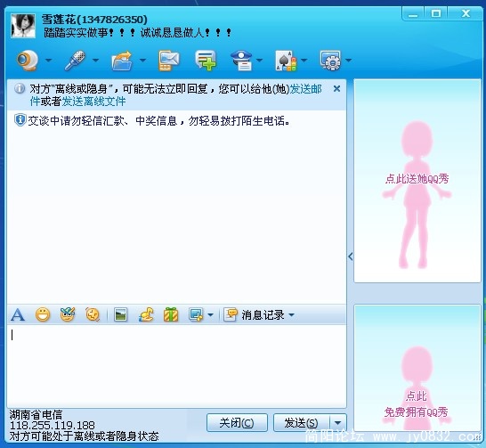Click 点此送她QQ秀 link
Viewport: 486px width, 448px height.
417,179
